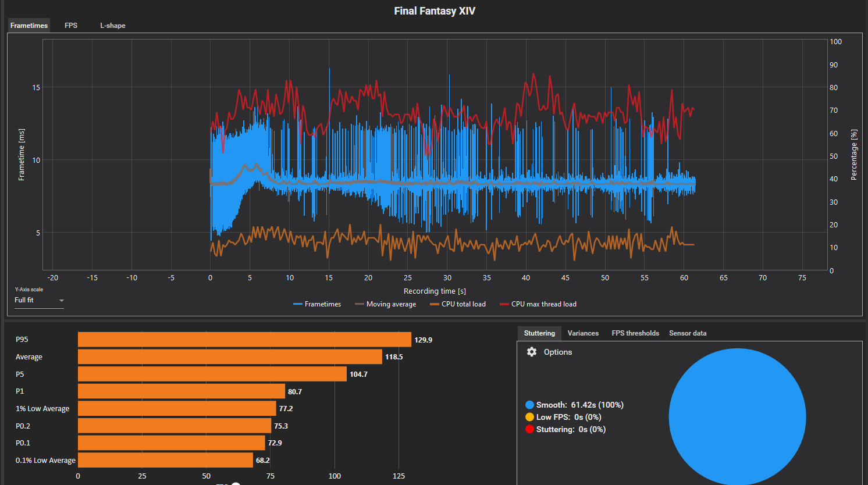
Task: Click the '1% Low Average' row label
Action: (42, 409)
